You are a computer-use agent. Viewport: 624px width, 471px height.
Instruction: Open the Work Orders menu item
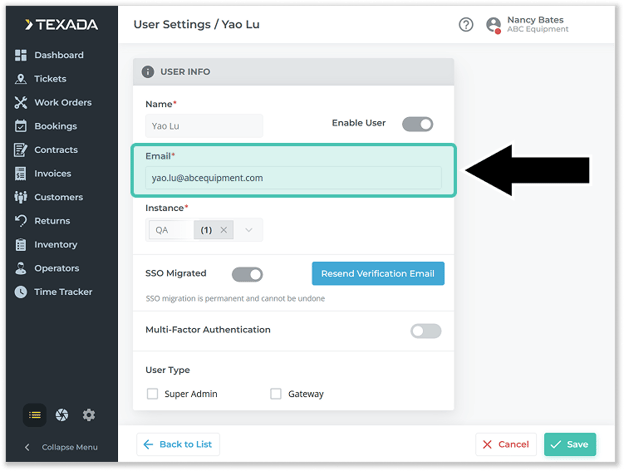coord(62,102)
